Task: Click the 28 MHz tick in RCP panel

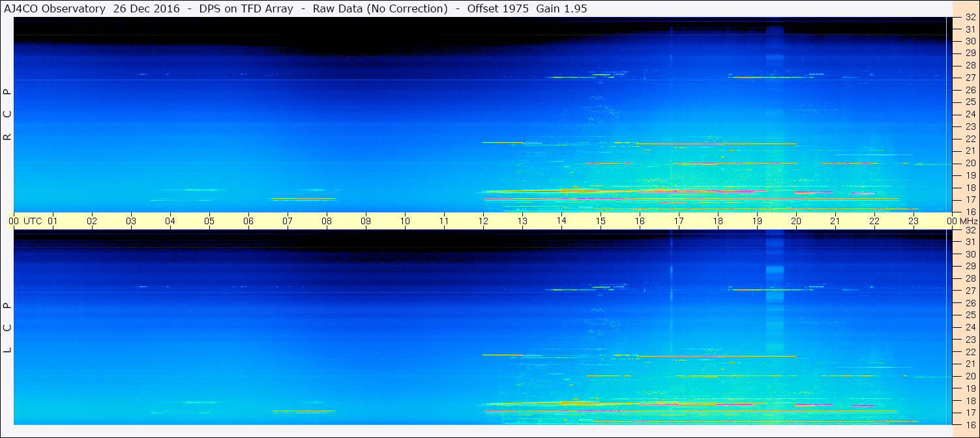Action: 970,65
